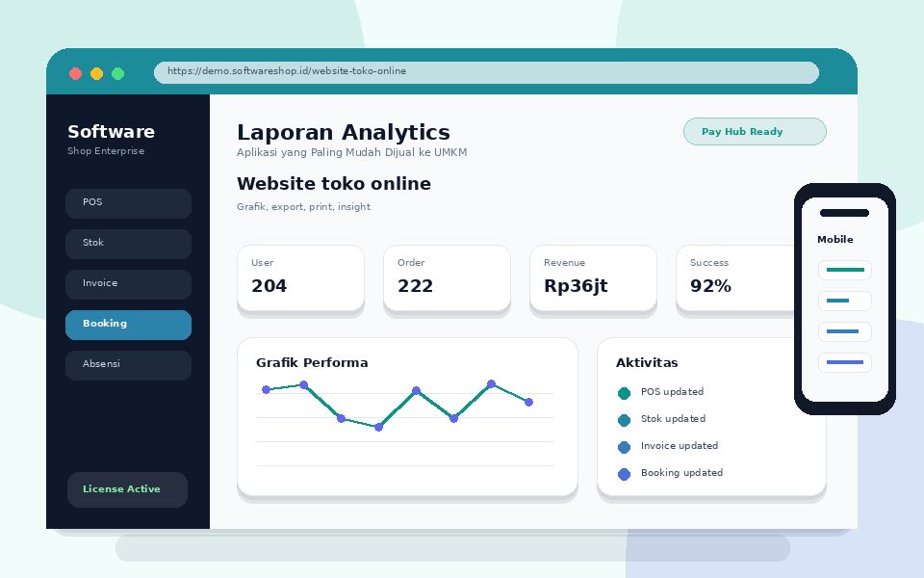
Task: Click the dot icon next to Stok updated
Action: [624, 420]
